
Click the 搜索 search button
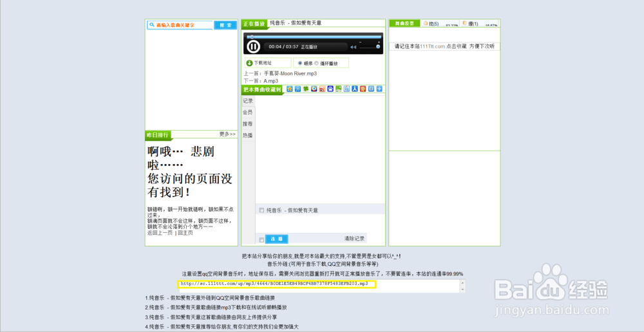tap(225, 25)
